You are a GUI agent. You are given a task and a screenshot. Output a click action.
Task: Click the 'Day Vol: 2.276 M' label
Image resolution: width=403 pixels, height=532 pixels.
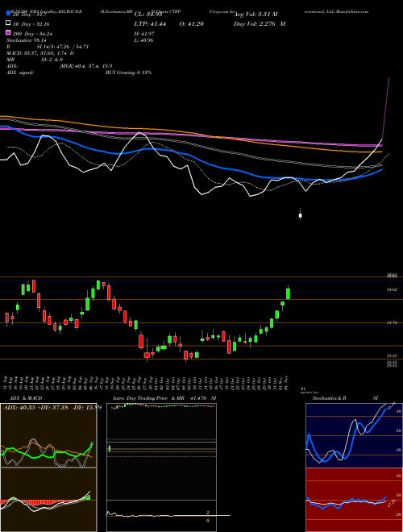pyautogui.click(x=260, y=23)
